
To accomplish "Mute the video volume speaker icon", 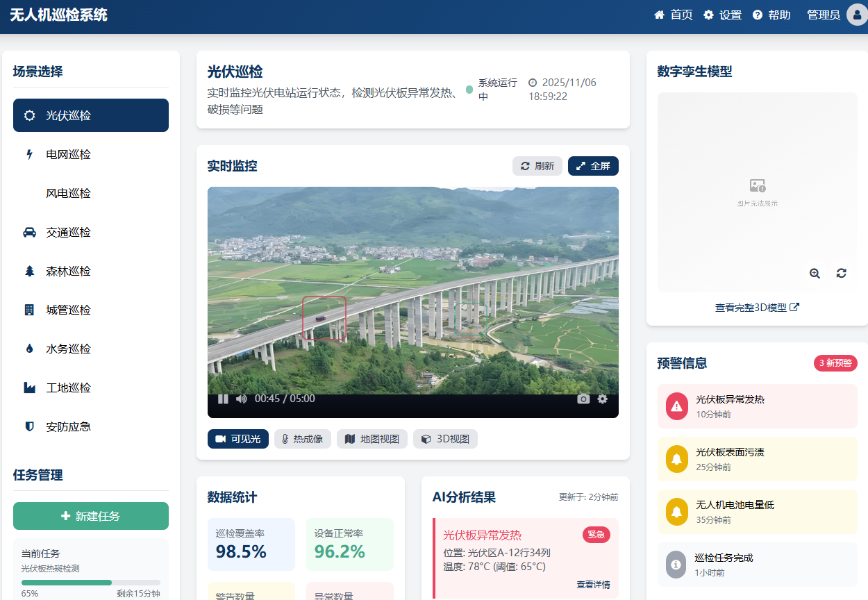I will tap(241, 399).
